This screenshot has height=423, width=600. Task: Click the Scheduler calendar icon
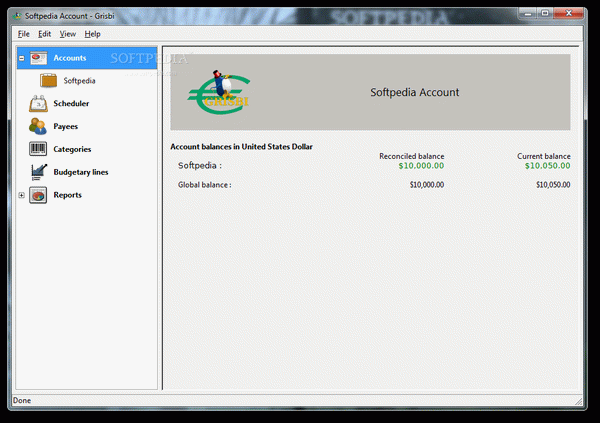coord(38,103)
